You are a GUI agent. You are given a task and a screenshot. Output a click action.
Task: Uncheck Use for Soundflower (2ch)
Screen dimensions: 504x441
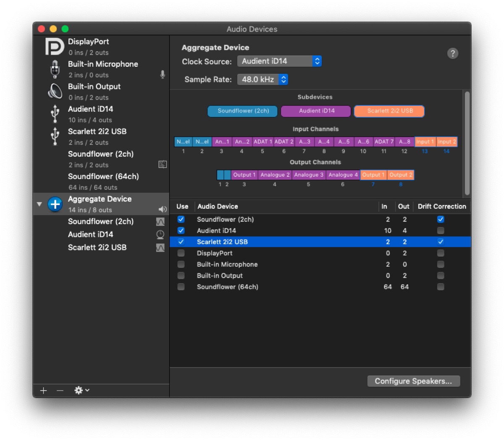(x=181, y=219)
